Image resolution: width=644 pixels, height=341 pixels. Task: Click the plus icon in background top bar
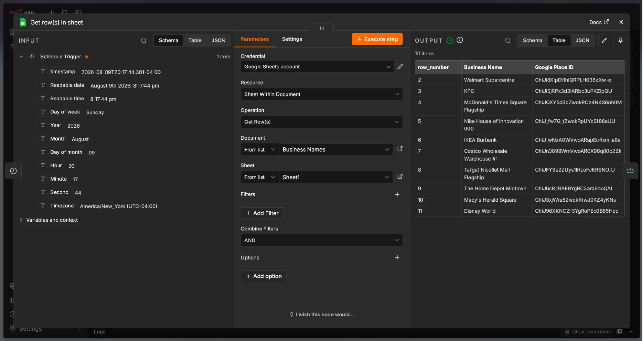pyautogui.click(x=52, y=12)
